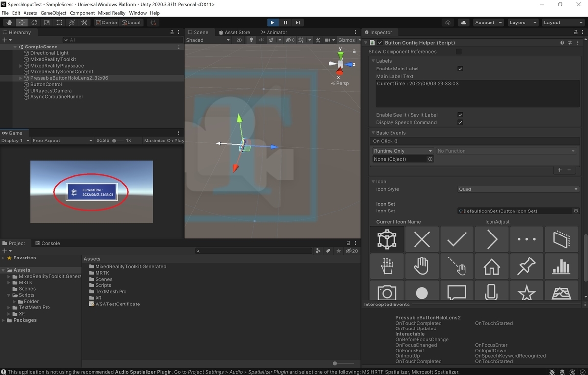
Task: Adjust the Game view Scale slider
Action: point(117,141)
